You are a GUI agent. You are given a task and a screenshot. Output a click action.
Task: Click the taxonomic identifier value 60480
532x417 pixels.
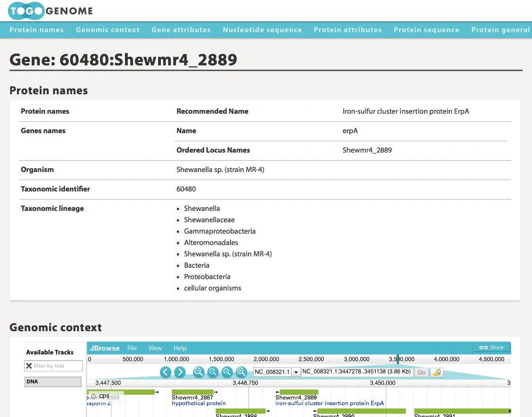click(186, 189)
